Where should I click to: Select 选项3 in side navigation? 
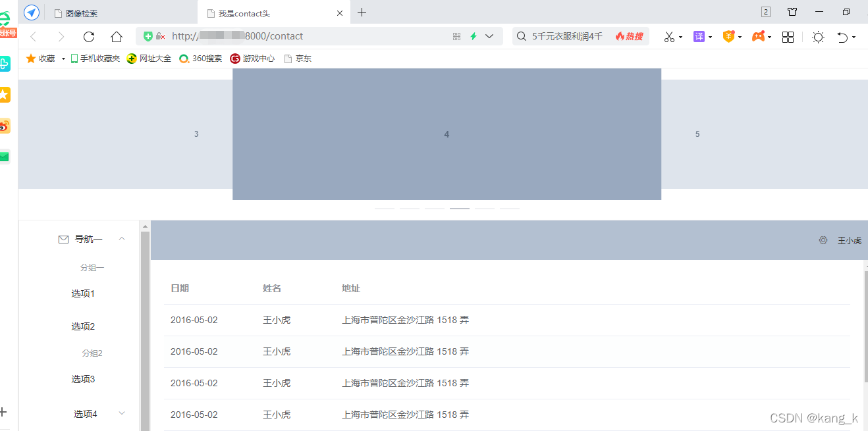click(x=83, y=379)
